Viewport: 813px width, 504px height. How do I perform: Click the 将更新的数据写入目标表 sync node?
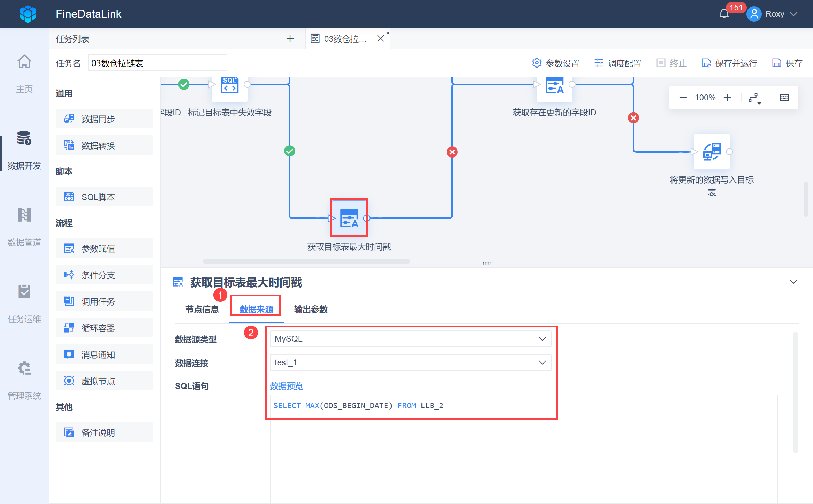(x=712, y=152)
